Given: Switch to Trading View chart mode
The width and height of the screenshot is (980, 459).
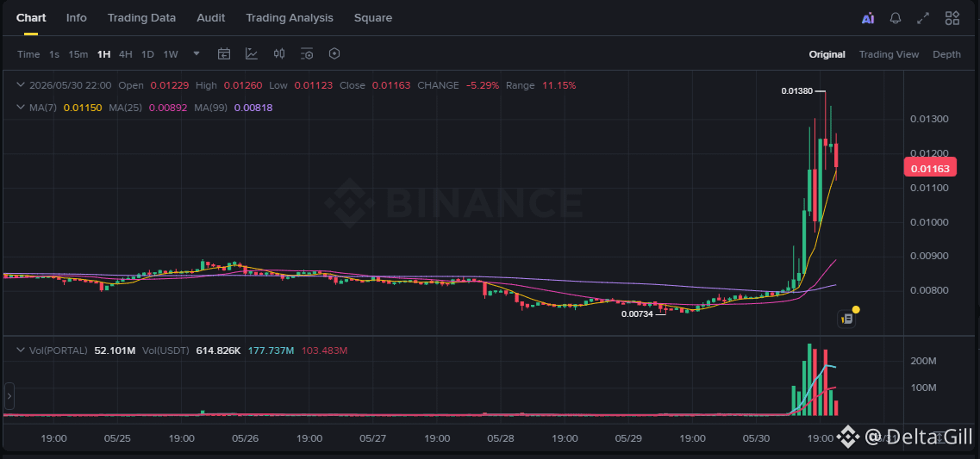Looking at the screenshot, I should (x=889, y=54).
